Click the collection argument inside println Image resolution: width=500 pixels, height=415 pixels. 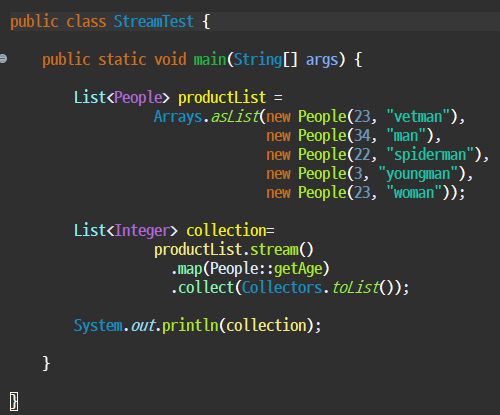[266, 326]
